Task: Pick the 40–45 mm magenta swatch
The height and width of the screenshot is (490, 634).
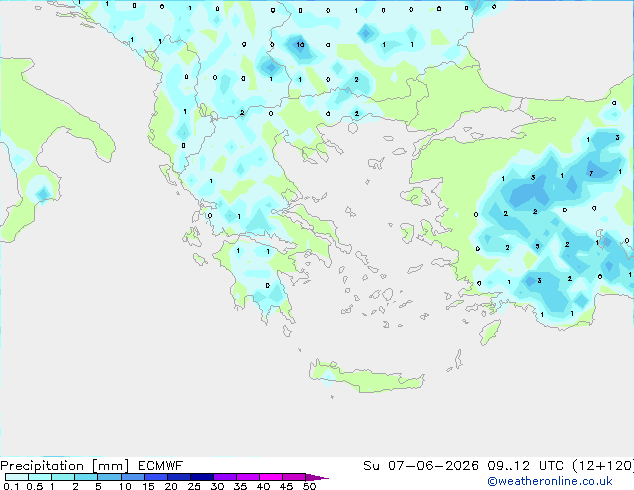Action: [x=271, y=477]
